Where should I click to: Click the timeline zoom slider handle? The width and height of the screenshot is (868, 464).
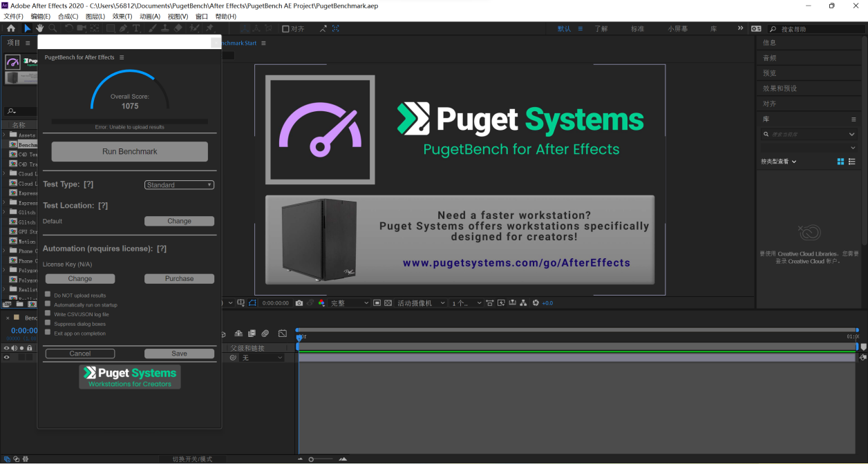[x=312, y=459]
